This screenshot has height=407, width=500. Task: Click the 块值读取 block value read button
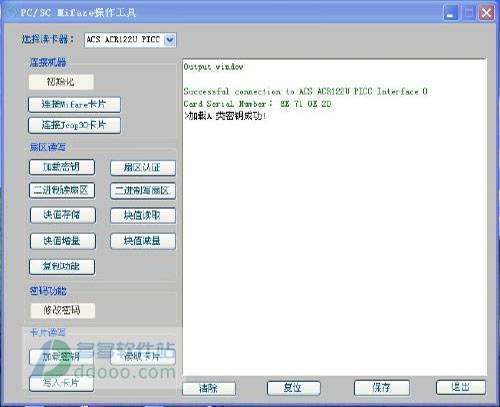coord(143,216)
